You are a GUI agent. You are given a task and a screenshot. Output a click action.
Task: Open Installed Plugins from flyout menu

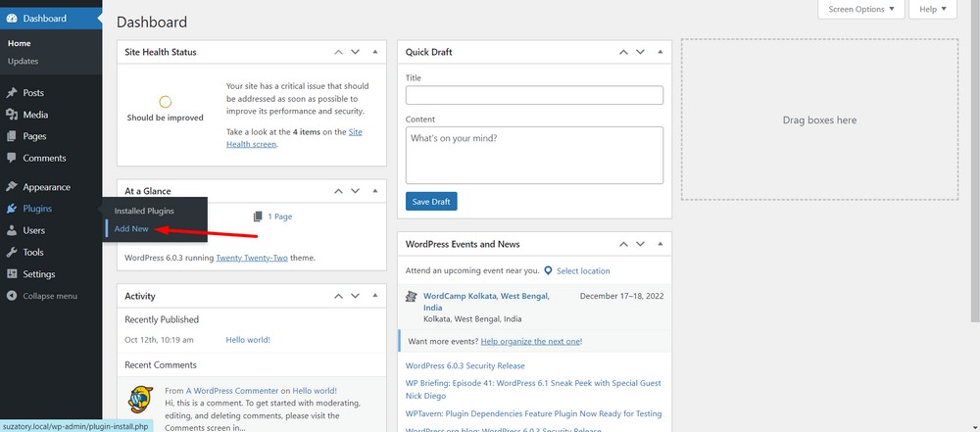click(144, 211)
